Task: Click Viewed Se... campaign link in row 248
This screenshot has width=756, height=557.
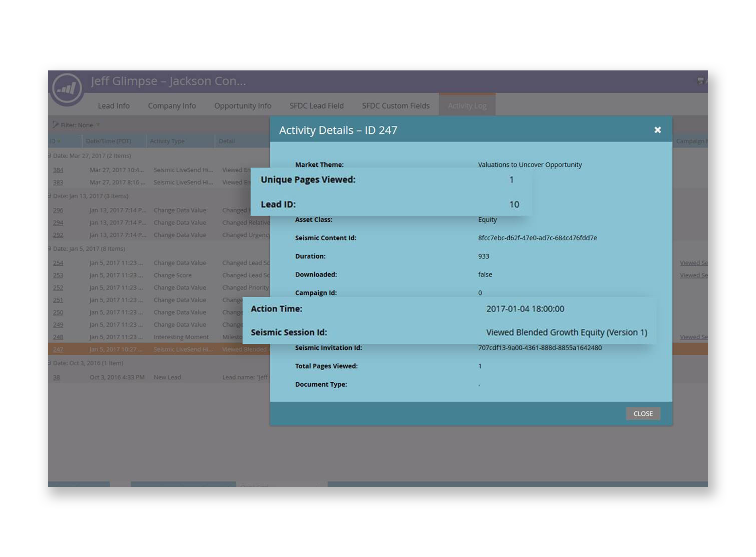Action: click(x=694, y=337)
